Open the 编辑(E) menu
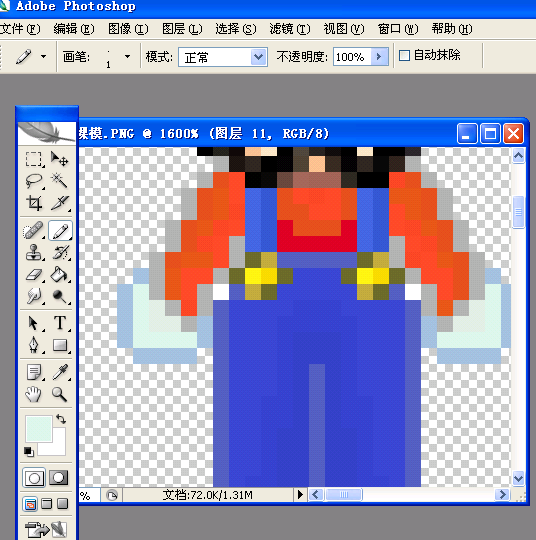 point(74,29)
